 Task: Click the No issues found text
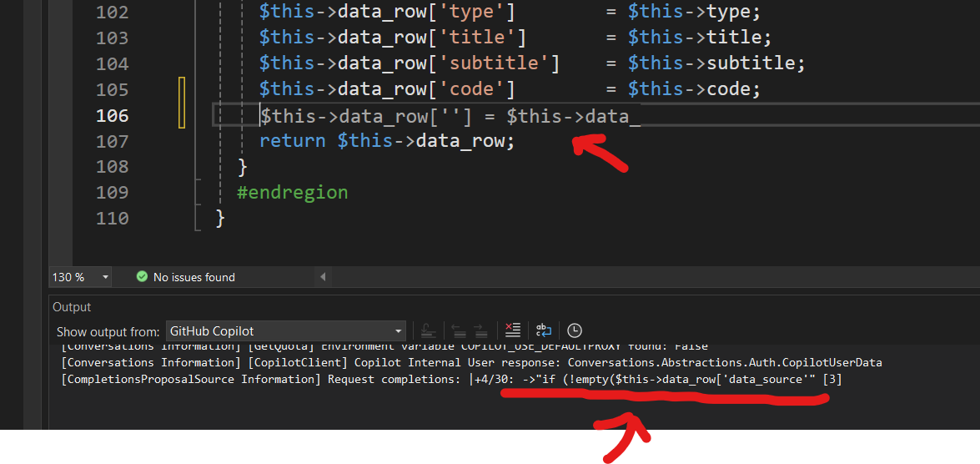(x=194, y=277)
